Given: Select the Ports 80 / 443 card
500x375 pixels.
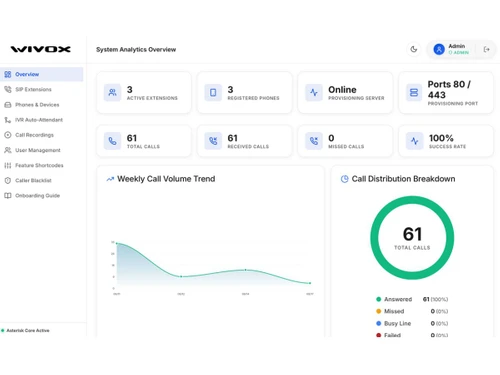Looking at the screenshot, I should click(446, 93).
